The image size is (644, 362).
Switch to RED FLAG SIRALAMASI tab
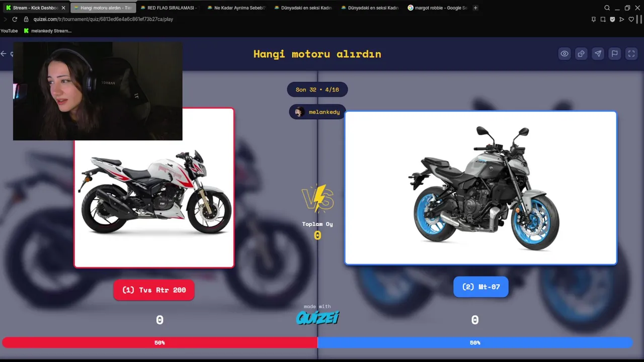pos(169,8)
